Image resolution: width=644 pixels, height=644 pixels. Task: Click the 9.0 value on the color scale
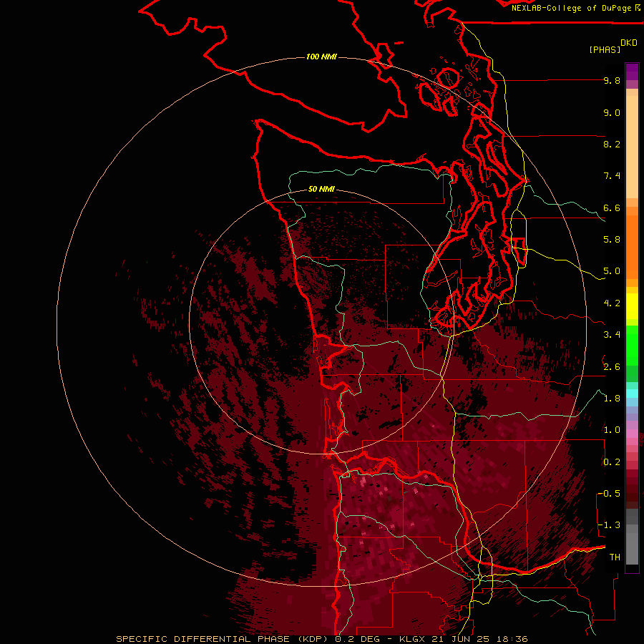pyautogui.click(x=612, y=112)
